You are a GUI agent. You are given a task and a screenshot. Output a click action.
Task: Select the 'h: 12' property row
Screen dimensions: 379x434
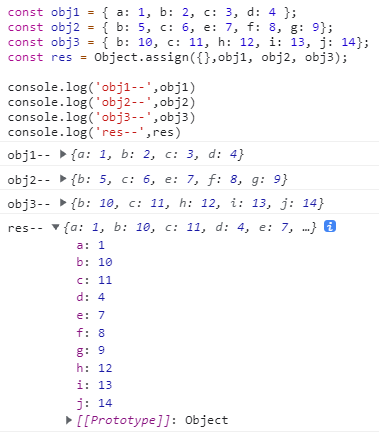click(x=94, y=368)
